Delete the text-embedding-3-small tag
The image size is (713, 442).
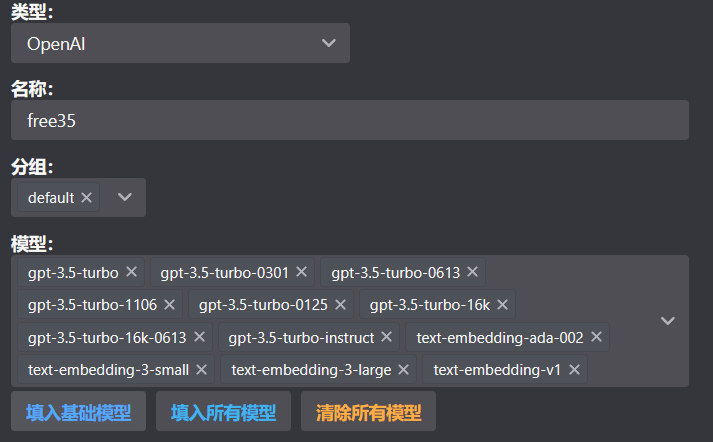click(x=201, y=370)
